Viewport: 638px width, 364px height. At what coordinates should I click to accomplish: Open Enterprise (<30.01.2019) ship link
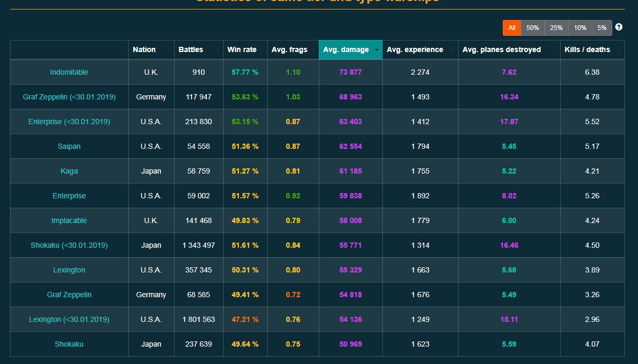tap(69, 122)
